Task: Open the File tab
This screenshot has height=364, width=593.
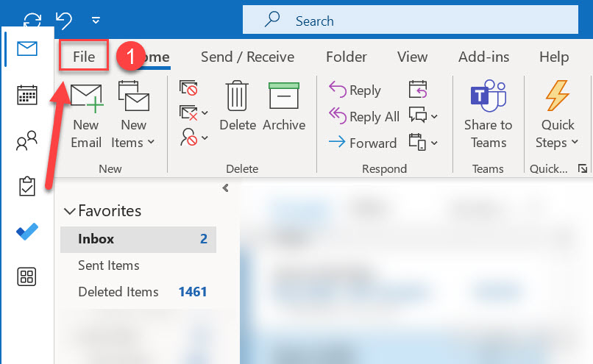Action: pos(84,57)
